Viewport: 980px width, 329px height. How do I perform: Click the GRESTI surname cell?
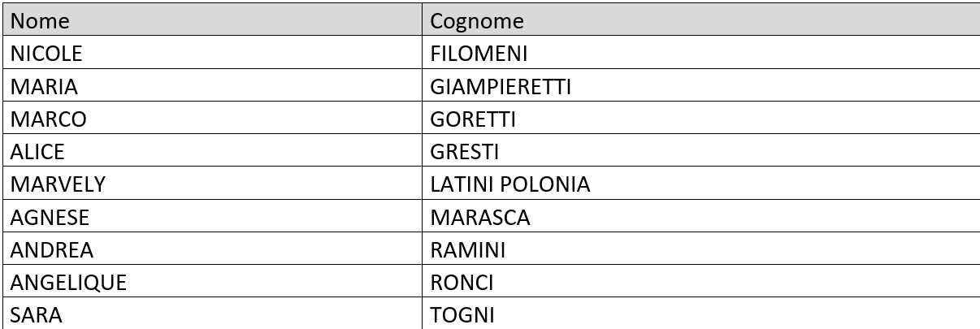465,152
